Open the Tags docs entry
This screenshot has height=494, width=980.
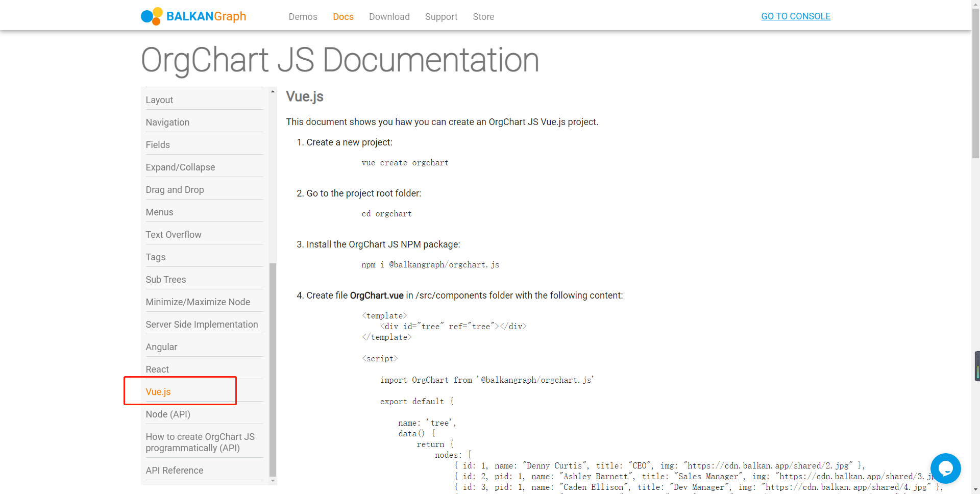tap(204, 257)
